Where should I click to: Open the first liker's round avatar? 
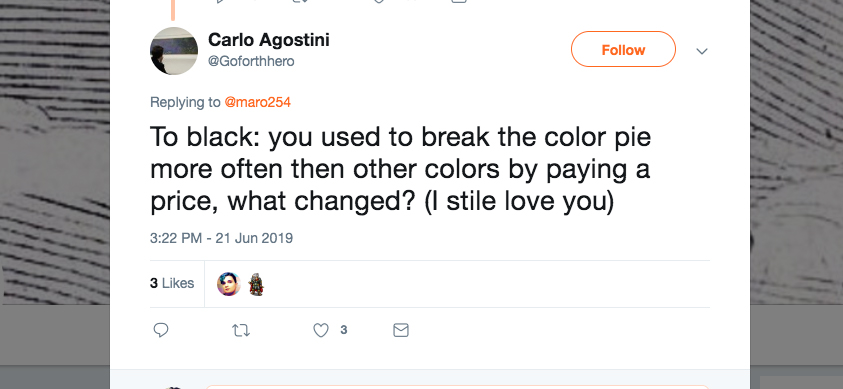pos(228,284)
